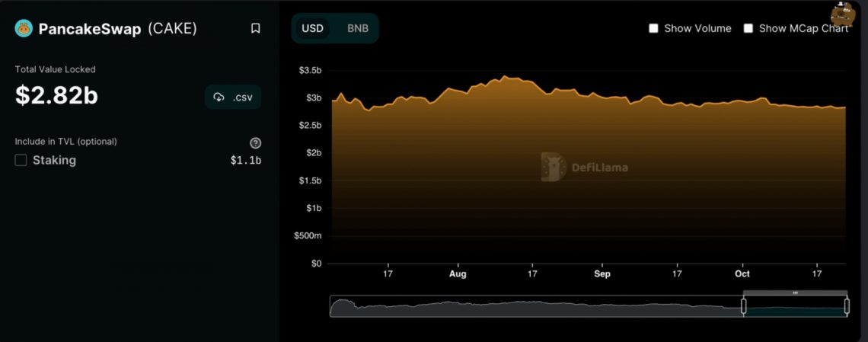Viewport: 868px width, 342px height.
Task: Switch chart denomination to BNB
Action: pyautogui.click(x=358, y=28)
